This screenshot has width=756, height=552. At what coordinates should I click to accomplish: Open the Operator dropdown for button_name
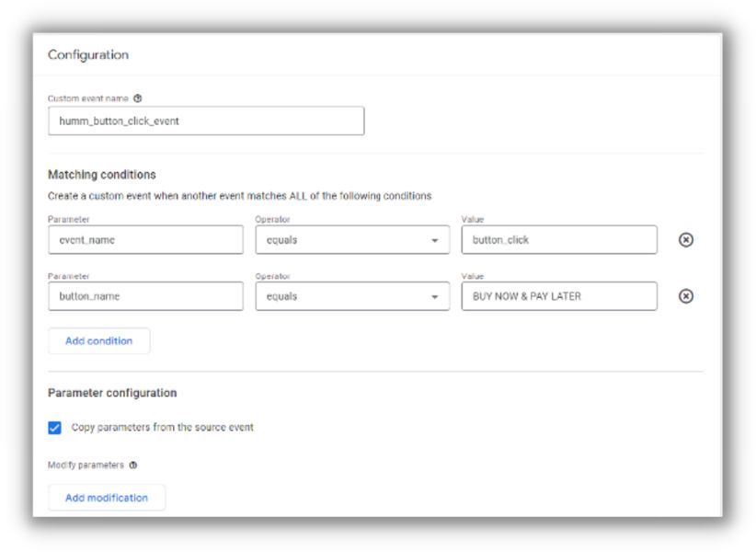[352, 296]
